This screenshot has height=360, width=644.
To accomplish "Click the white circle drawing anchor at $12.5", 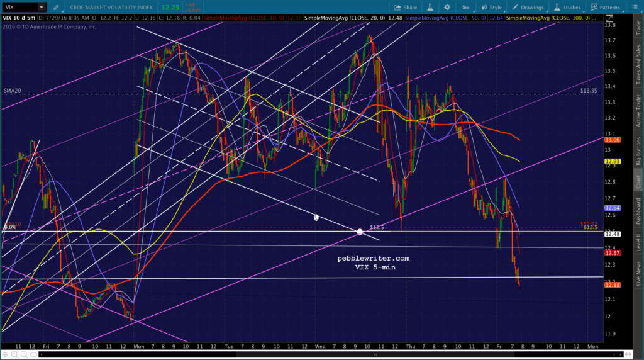I will (360, 232).
